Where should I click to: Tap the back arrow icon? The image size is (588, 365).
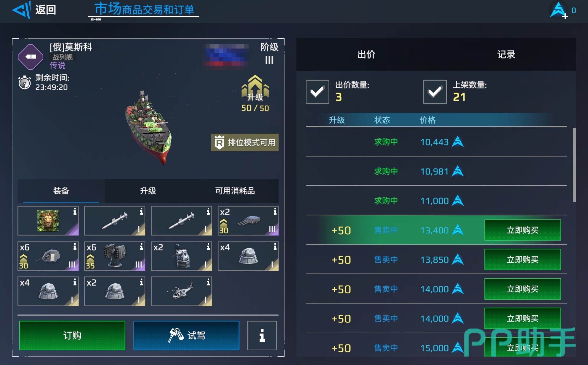coord(21,10)
